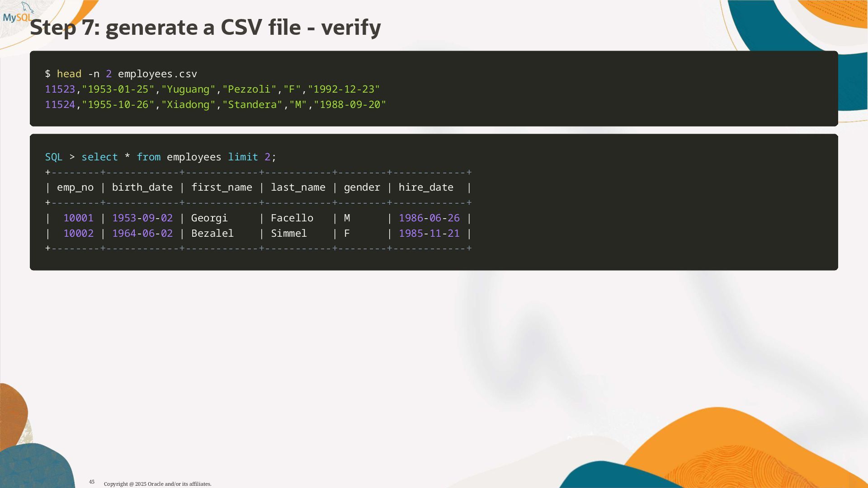Click first name Bezalel in result table

(x=212, y=234)
